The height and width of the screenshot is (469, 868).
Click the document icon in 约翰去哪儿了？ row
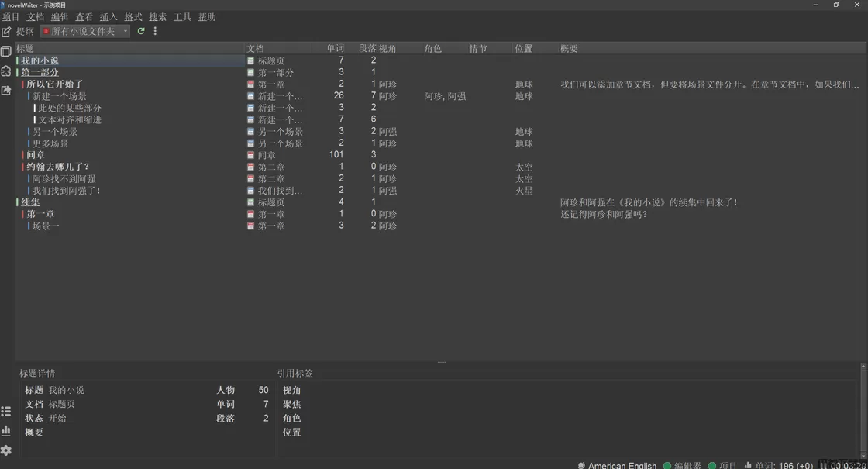251,167
